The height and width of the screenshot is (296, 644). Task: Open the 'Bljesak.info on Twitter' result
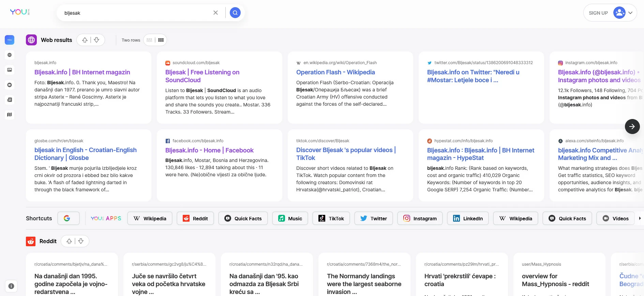tap(473, 76)
